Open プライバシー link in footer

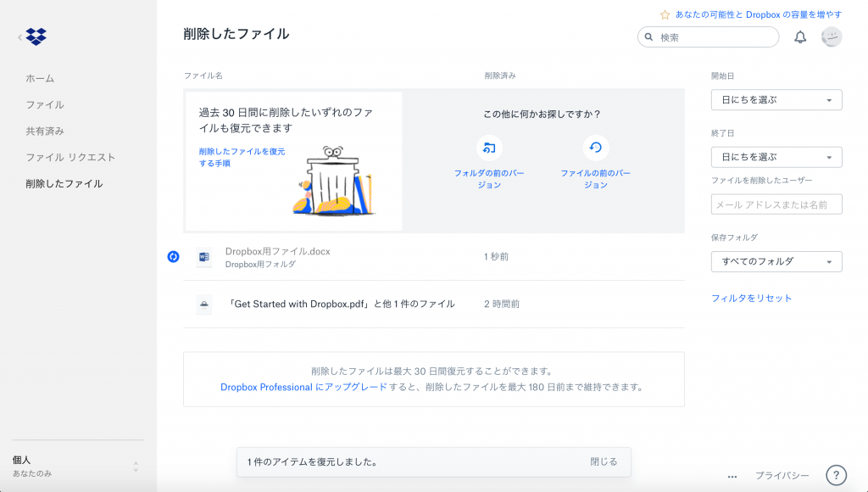coord(782,475)
